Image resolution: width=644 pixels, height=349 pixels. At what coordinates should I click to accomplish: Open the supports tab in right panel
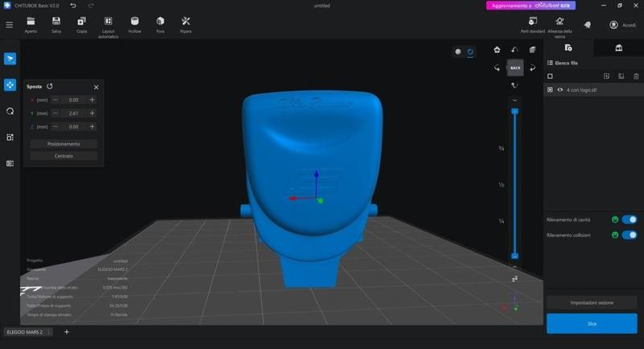(618, 48)
